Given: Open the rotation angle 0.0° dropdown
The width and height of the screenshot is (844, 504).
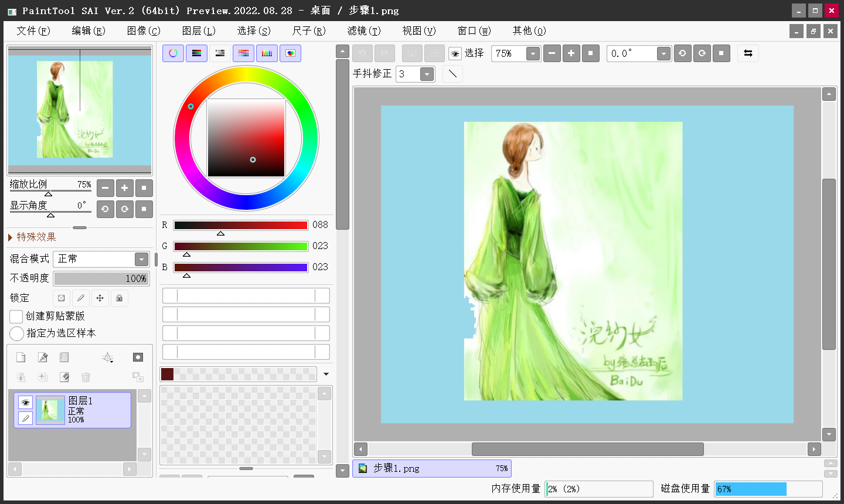Looking at the screenshot, I should click(x=663, y=54).
